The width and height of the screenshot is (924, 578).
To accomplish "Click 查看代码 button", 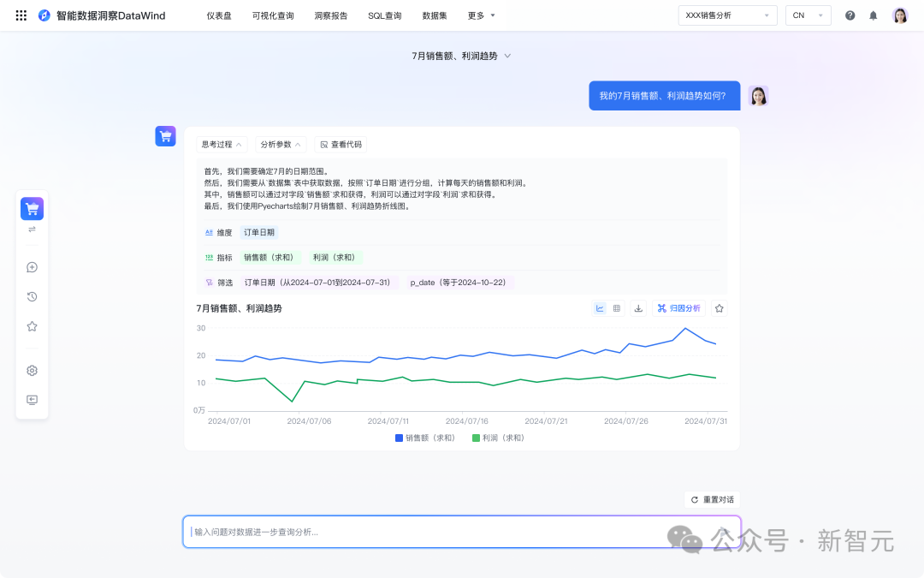I will pos(341,145).
